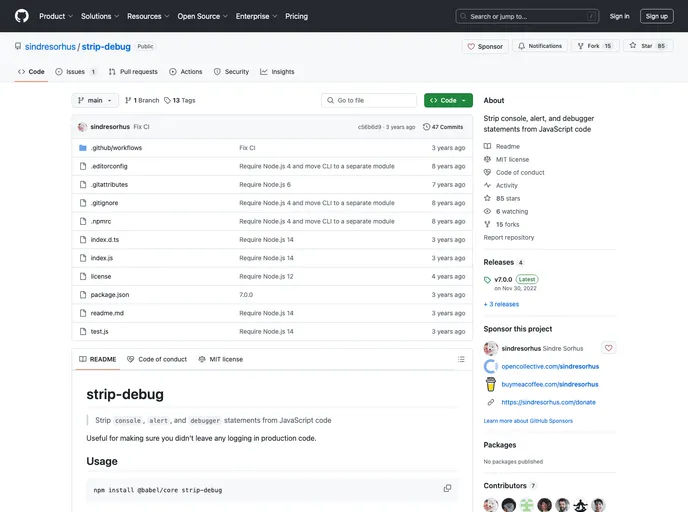Image resolution: width=688 pixels, height=512 pixels.
Task: Show the + 3 releases link
Action: (501, 304)
